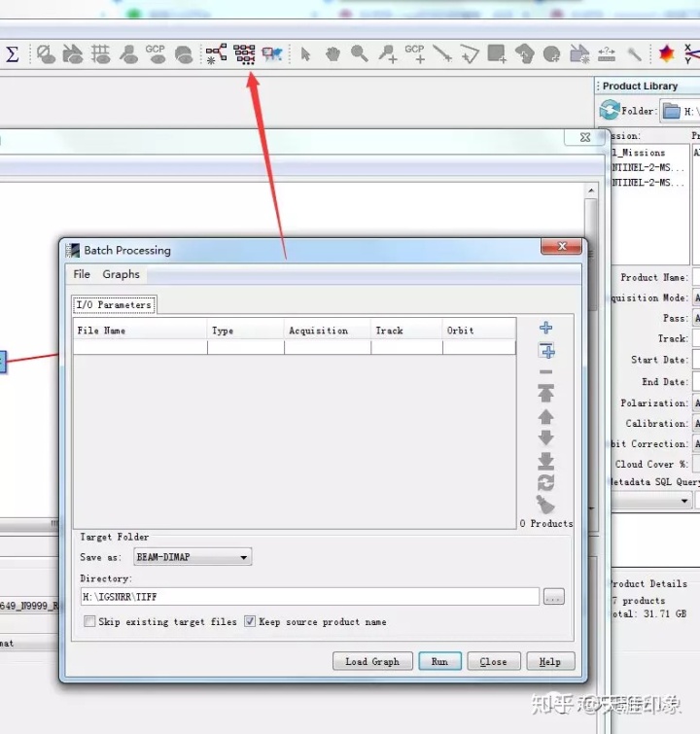Open the Statistics sigma tool

pyautogui.click(x=13, y=54)
